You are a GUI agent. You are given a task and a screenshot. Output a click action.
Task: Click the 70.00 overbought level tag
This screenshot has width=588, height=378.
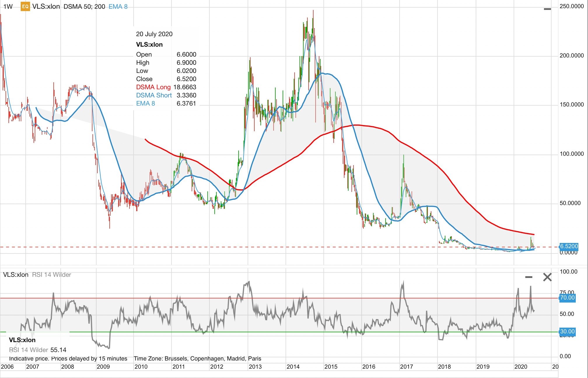pyautogui.click(x=567, y=298)
